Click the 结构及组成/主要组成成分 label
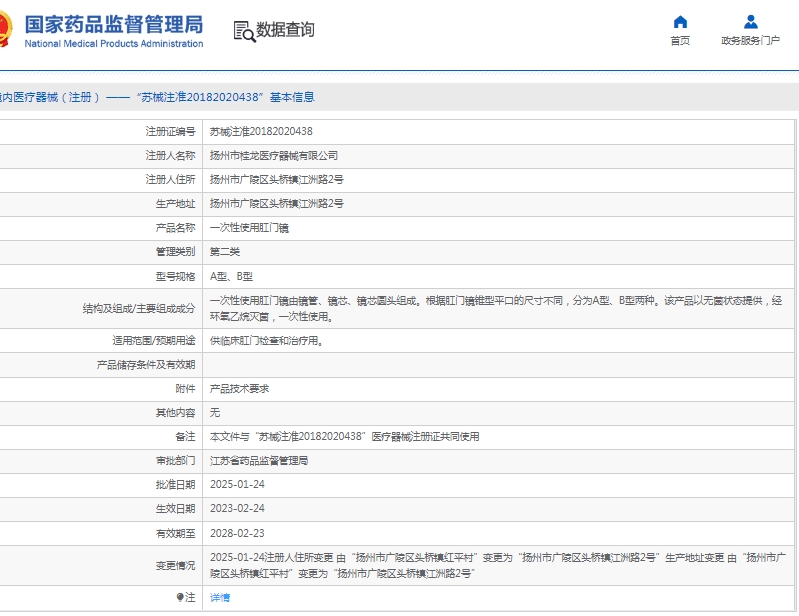Screen dimensions: 799x616 pos(139,308)
